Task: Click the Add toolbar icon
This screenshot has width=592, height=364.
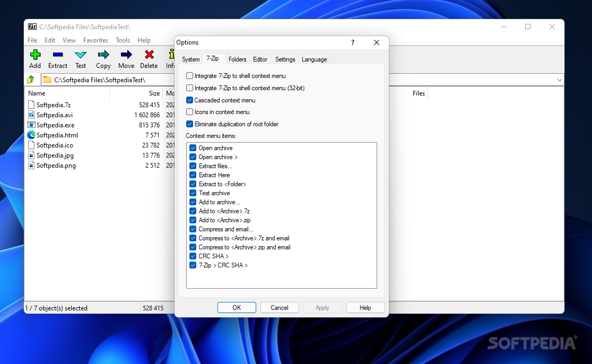Action: pos(35,55)
